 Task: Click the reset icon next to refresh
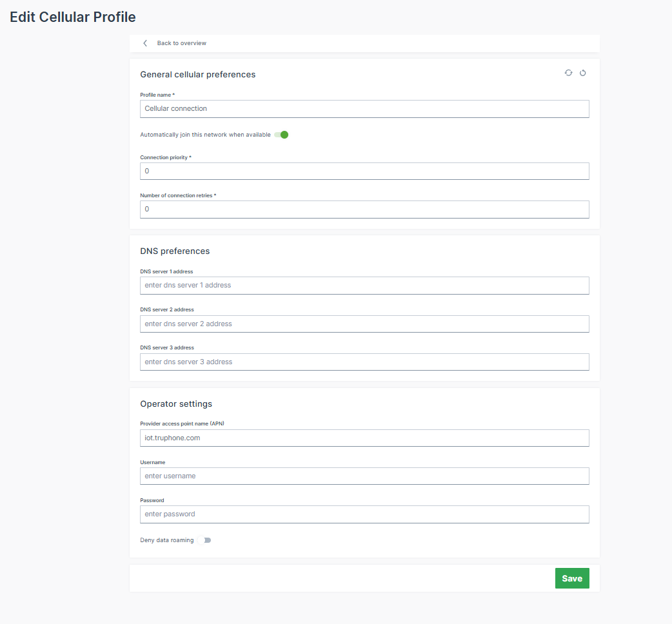[x=582, y=73]
